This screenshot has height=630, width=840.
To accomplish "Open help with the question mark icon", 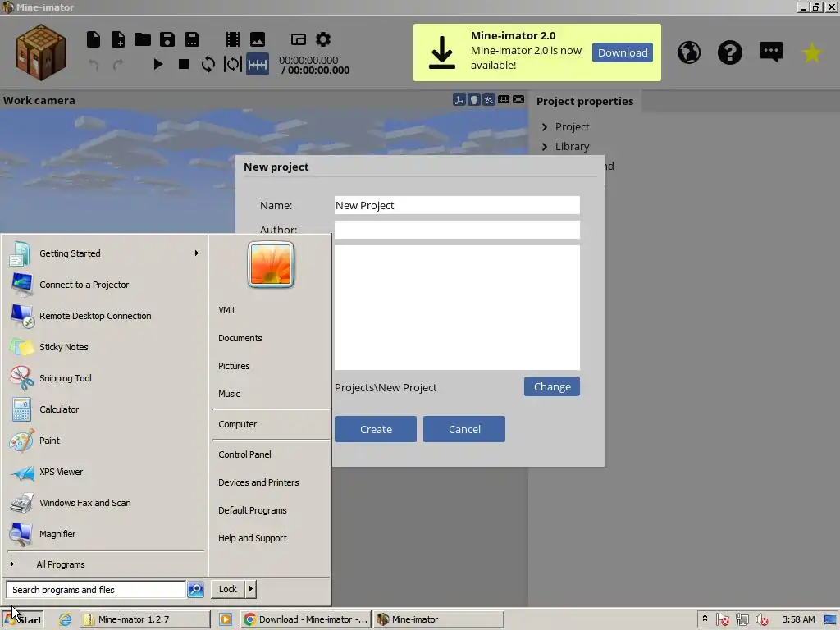I will pos(730,52).
